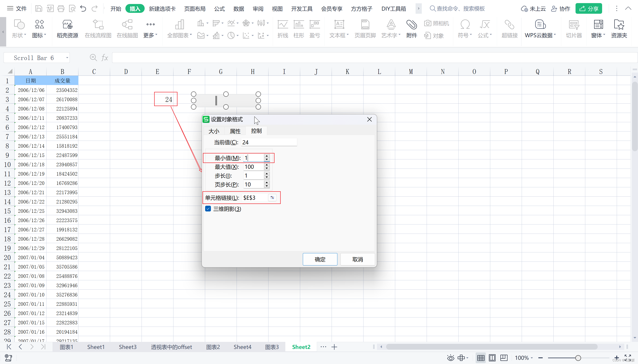638x364 pixels.
Task: Select sheet tab 图表1
Action: click(x=66, y=347)
